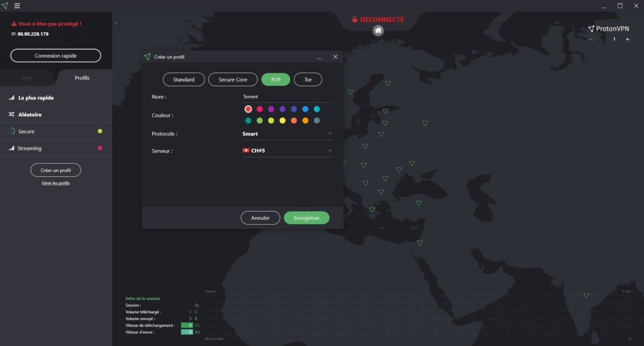Click the Enregistrer button
This screenshot has height=346, width=644.
[x=306, y=218]
